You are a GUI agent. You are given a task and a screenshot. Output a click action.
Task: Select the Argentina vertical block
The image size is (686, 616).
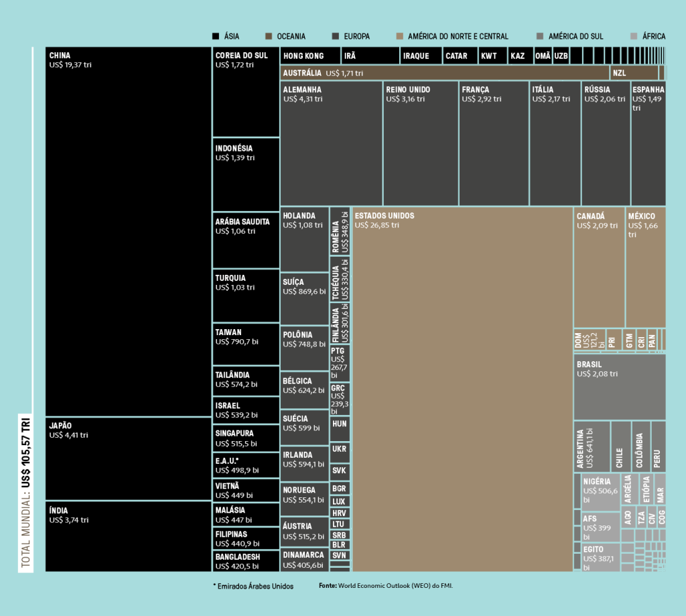[592, 446]
